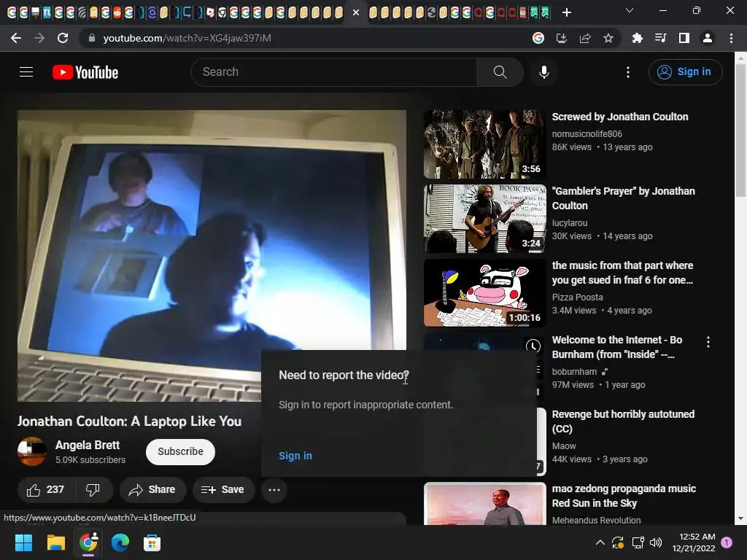Click the address bar URL
This screenshot has width=747, height=560.
coord(187,38)
